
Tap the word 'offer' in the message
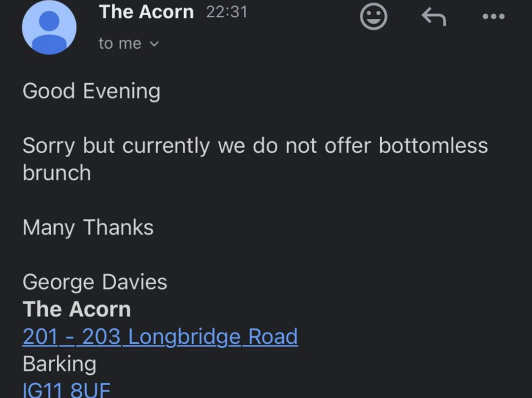[347, 145]
